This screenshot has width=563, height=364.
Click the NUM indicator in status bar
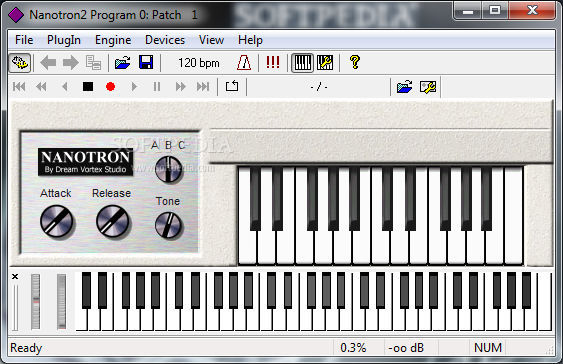coord(488,347)
